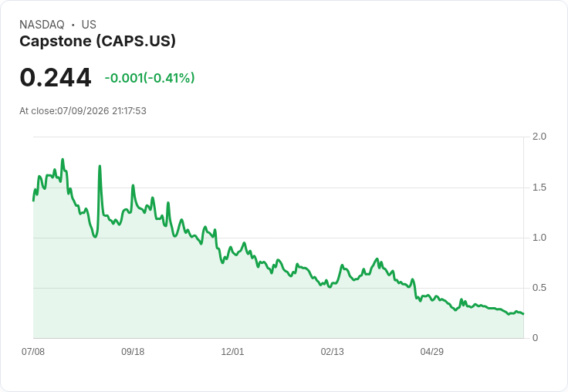Click the -0.001(-0.41%) change value

click(150, 78)
